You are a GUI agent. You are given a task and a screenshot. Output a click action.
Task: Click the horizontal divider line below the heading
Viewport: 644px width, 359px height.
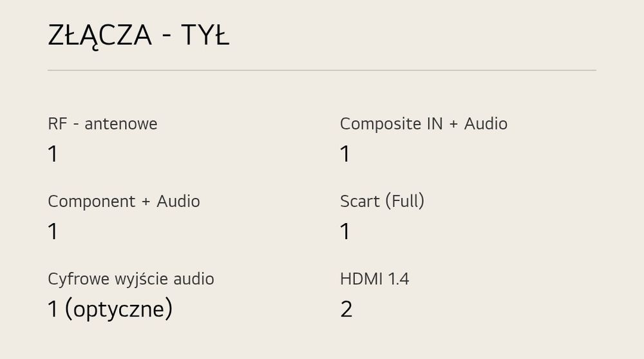[x=322, y=70]
